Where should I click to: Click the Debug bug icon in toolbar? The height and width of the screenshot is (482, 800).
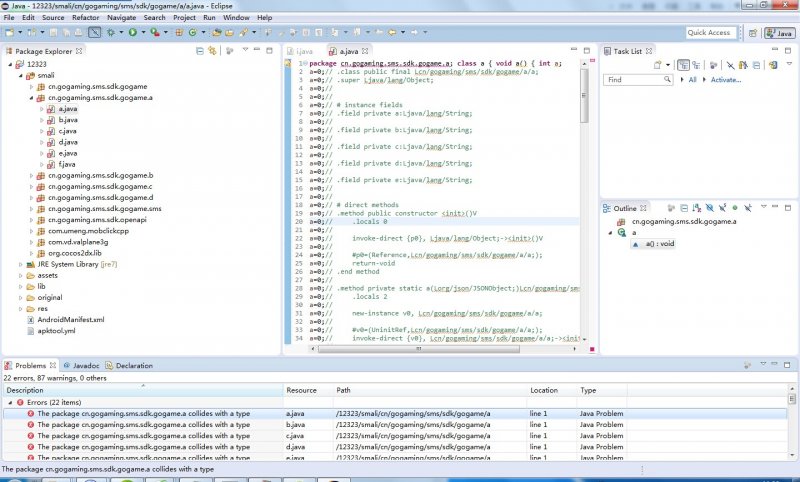coord(113,33)
